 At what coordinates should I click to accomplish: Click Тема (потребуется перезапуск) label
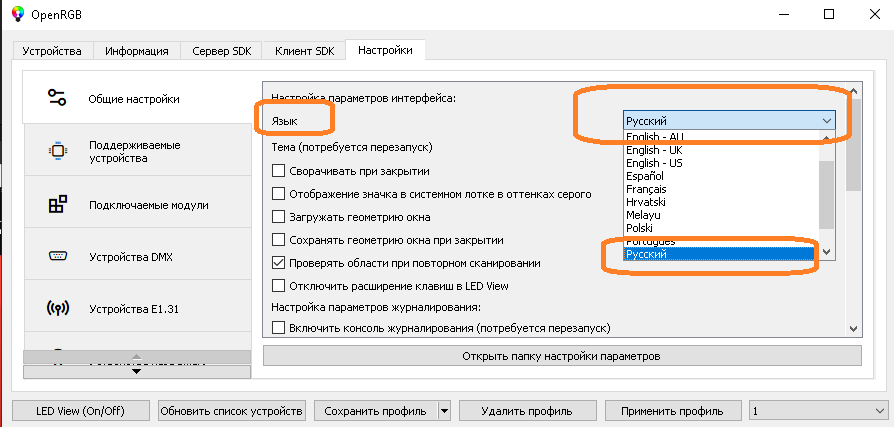[x=352, y=148]
